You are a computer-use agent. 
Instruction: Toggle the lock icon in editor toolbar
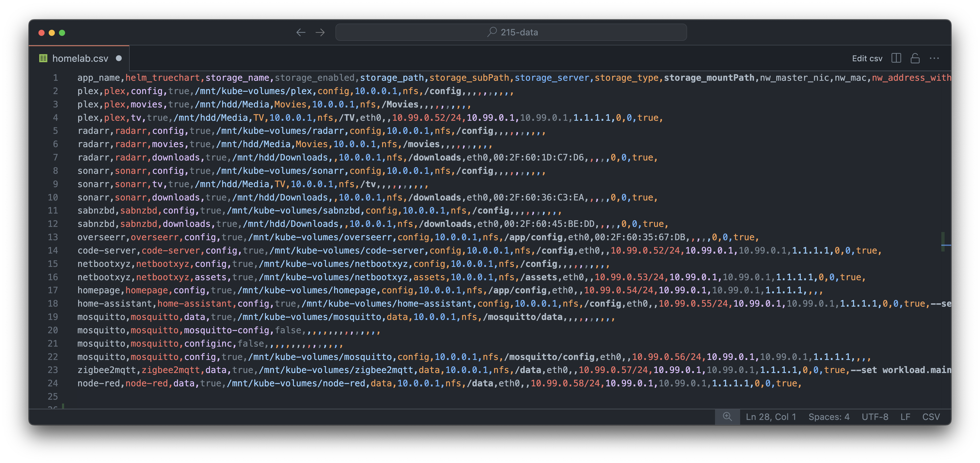pyautogui.click(x=915, y=58)
